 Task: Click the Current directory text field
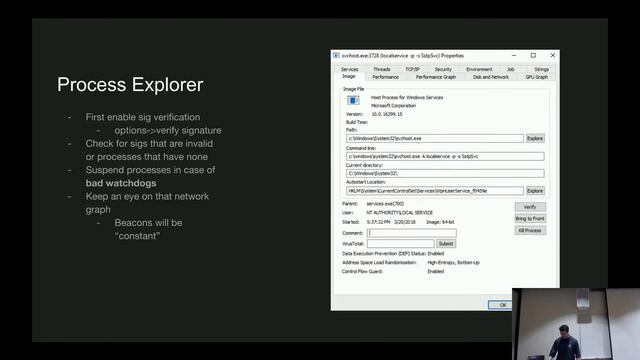[x=445, y=173]
